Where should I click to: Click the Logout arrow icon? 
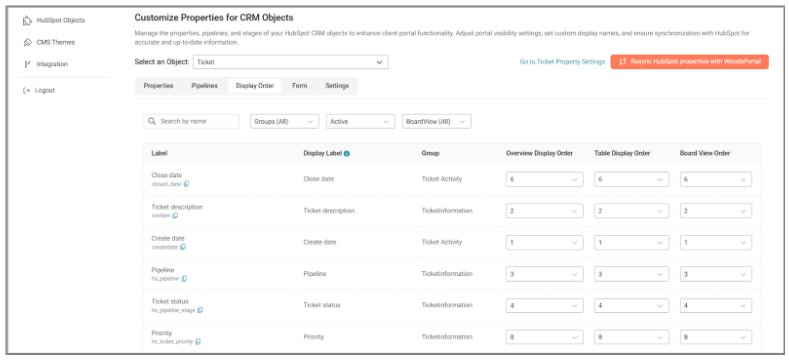click(27, 91)
